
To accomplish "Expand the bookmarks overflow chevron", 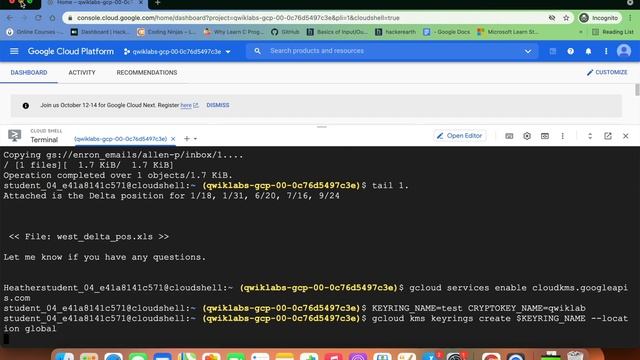I will point(581,32).
